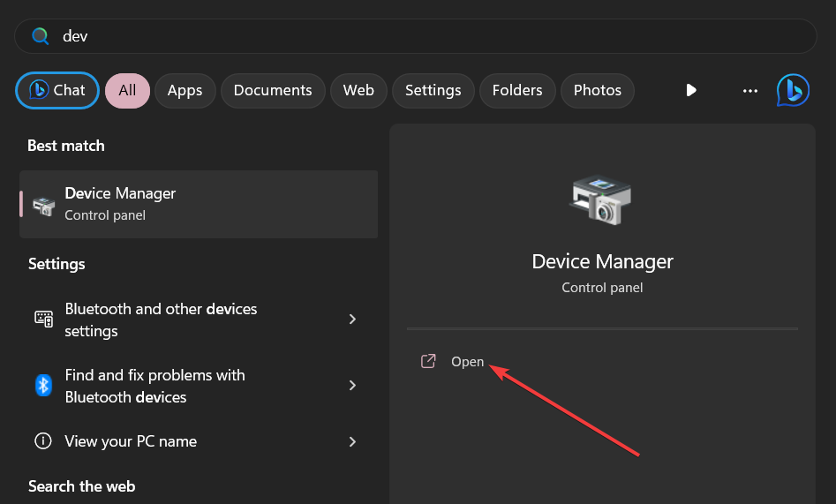This screenshot has height=504, width=836.
Task: Click the keyboard devices icon for Bluetooth settings
Action: pyautogui.click(x=44, y=319)
